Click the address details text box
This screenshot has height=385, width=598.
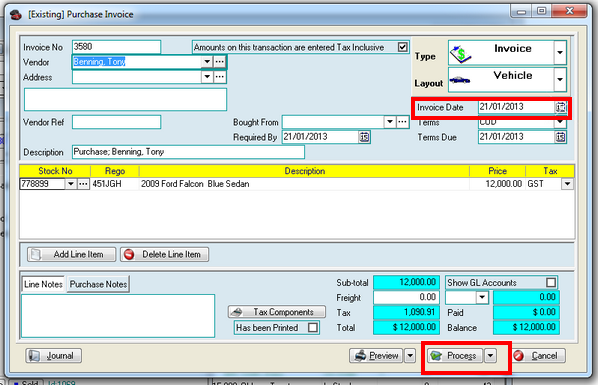pyautogui.click(x=125, y=99)
